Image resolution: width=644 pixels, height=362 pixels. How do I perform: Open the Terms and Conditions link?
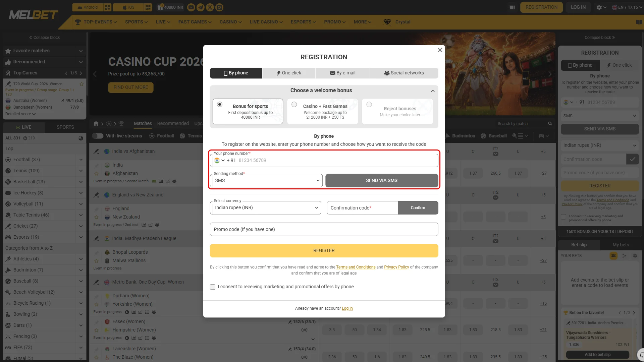[356, 267]
